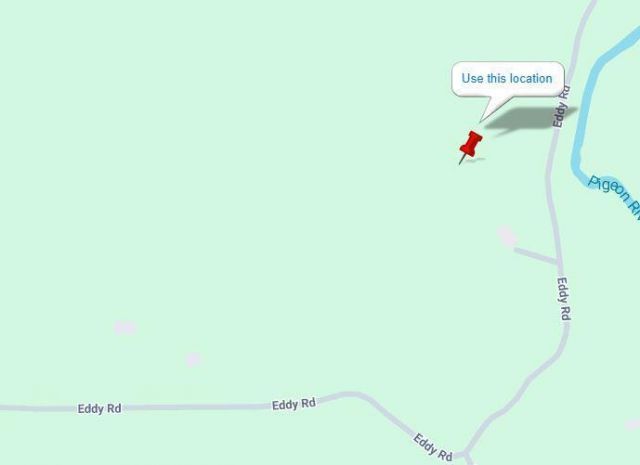The width and height of the screenshot is (640, 465).
Task: Click the gray building patch by the driveway
Action: 507,236
